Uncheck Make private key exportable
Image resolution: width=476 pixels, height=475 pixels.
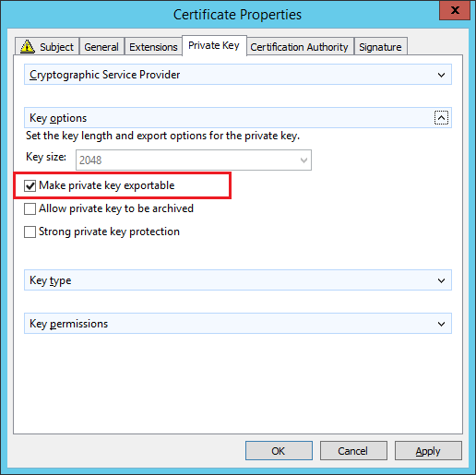[30, 185]
